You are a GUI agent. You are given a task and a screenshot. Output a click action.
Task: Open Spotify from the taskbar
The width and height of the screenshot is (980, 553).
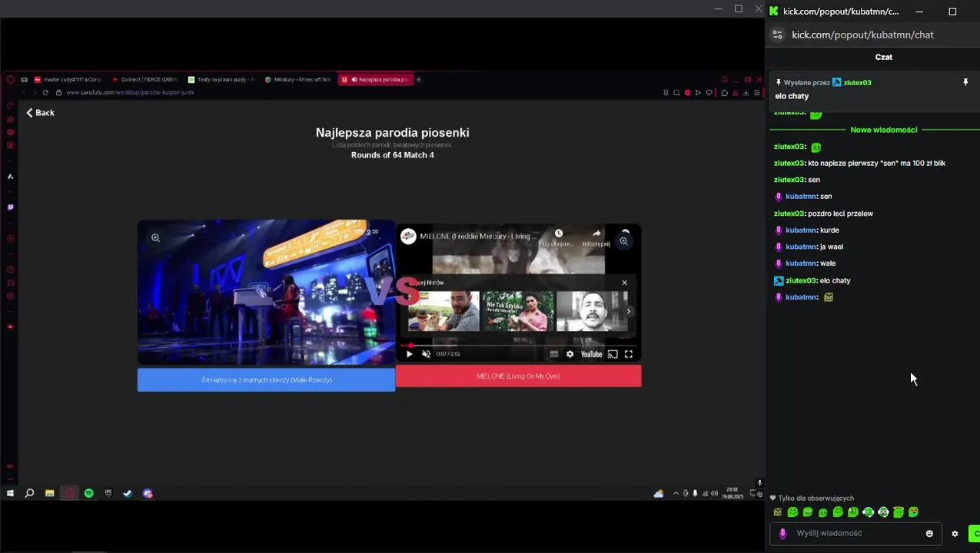click(89, 493)
